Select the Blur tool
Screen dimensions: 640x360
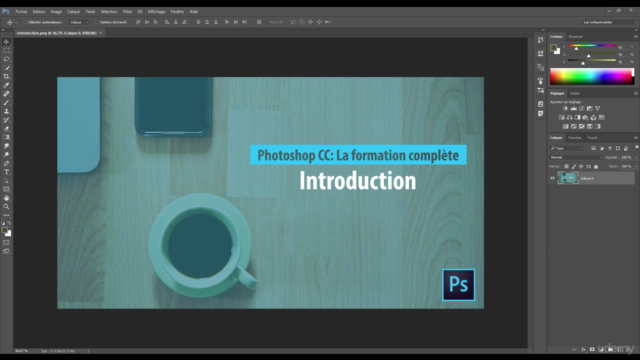tap(6, 146)
